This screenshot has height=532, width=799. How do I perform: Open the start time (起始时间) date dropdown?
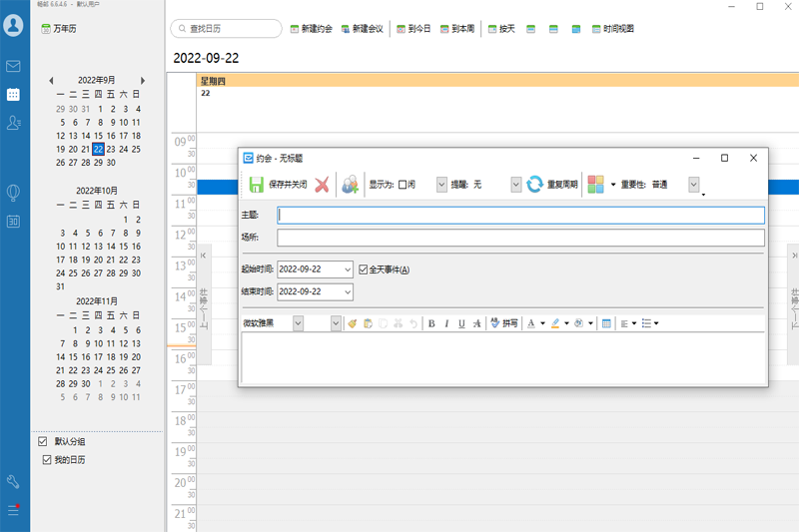click(347, 269)
